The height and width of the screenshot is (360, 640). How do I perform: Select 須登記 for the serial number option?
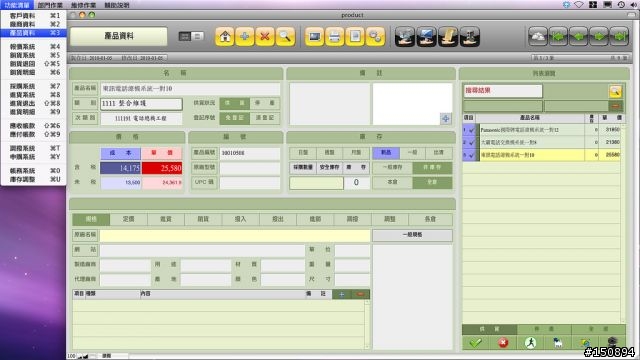[x=264, y=118]
